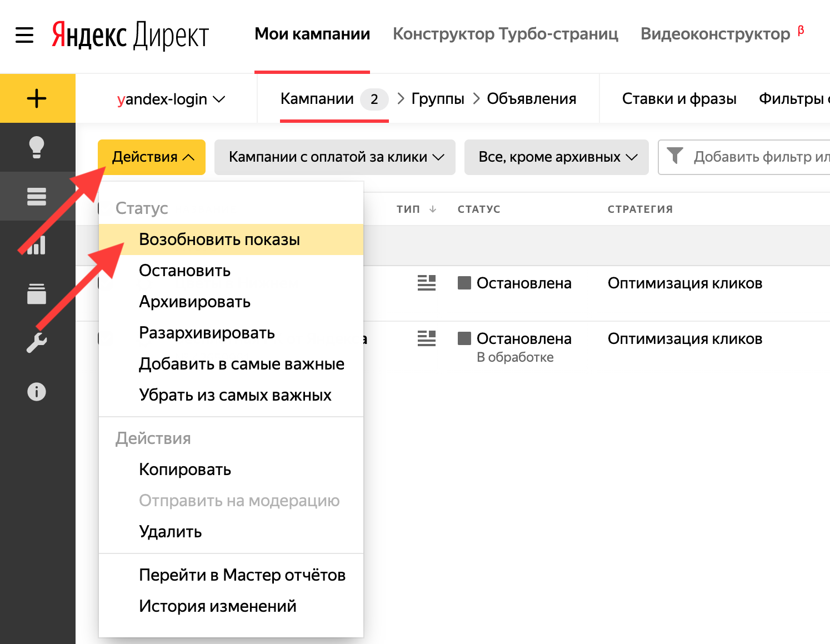Switch to Мои кампании tab
Viewport: 830px width, 644px height.
click(x=312, y=34)
